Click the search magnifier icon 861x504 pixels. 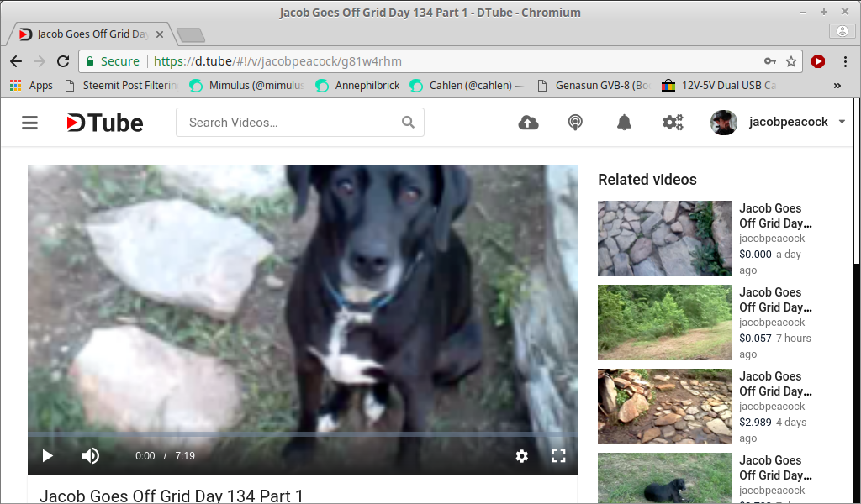pyautogui.click(x=408, y=123)
